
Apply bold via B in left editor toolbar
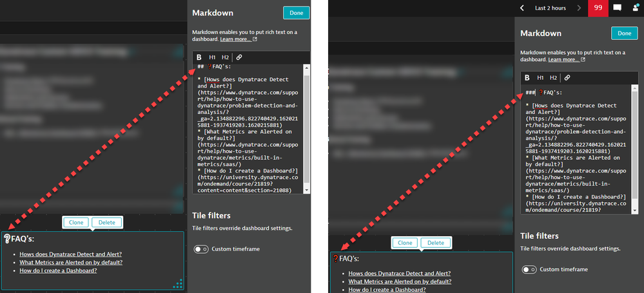[x=199, y=57]
